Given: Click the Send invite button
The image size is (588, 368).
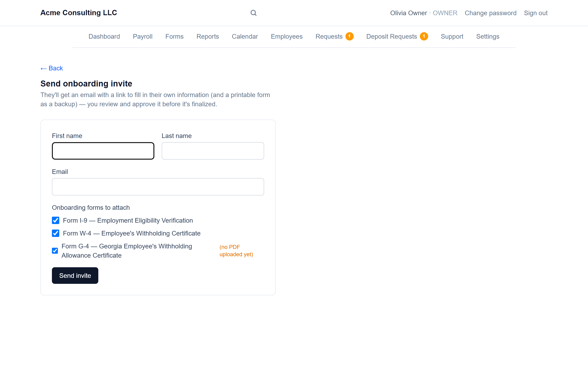Looking at the screenshot, I should (x=75, y=276).
